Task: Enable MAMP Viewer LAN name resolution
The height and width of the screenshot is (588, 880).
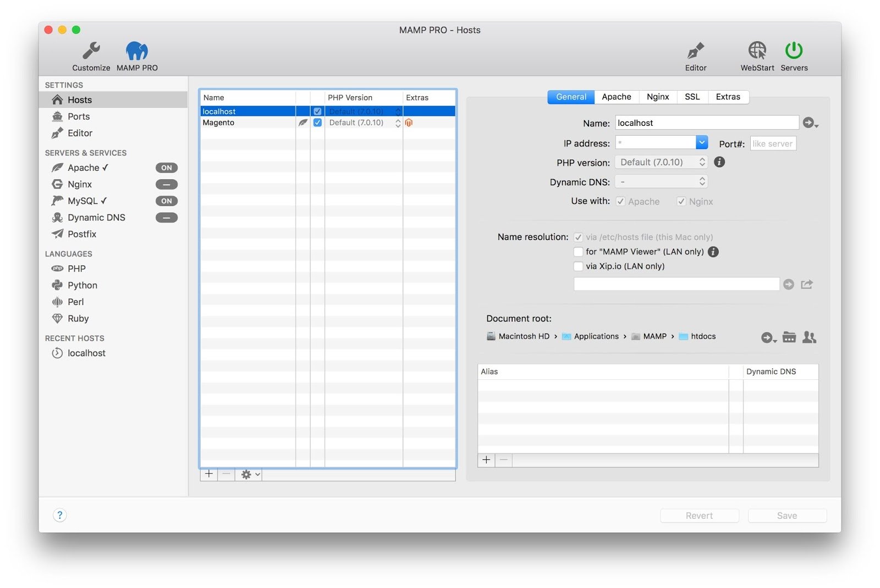Action: click(x=578, y=252)
